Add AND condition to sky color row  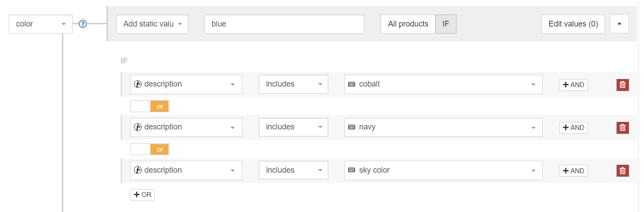[x=573, y=170]
